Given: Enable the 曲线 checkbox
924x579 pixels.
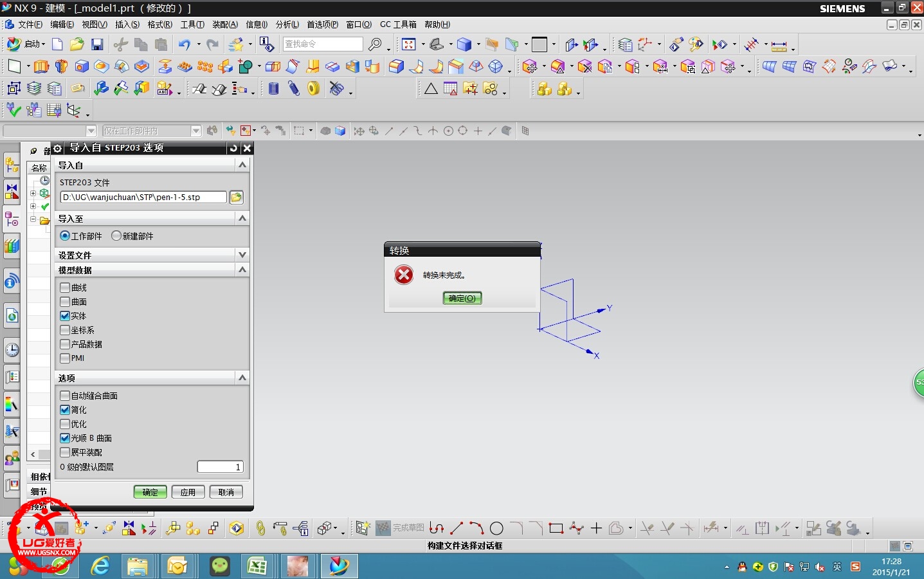Looking at the screenshot, I should (x=65, y=288).
